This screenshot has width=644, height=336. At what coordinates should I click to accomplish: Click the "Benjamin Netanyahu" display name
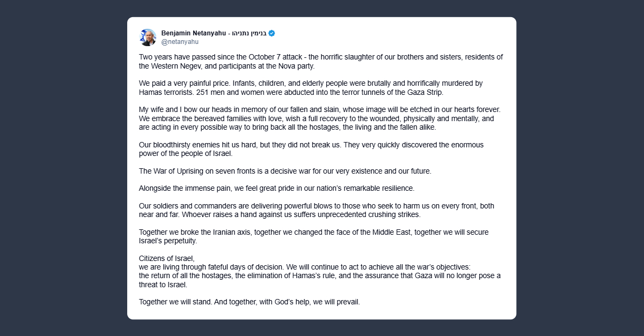(193, 33)
